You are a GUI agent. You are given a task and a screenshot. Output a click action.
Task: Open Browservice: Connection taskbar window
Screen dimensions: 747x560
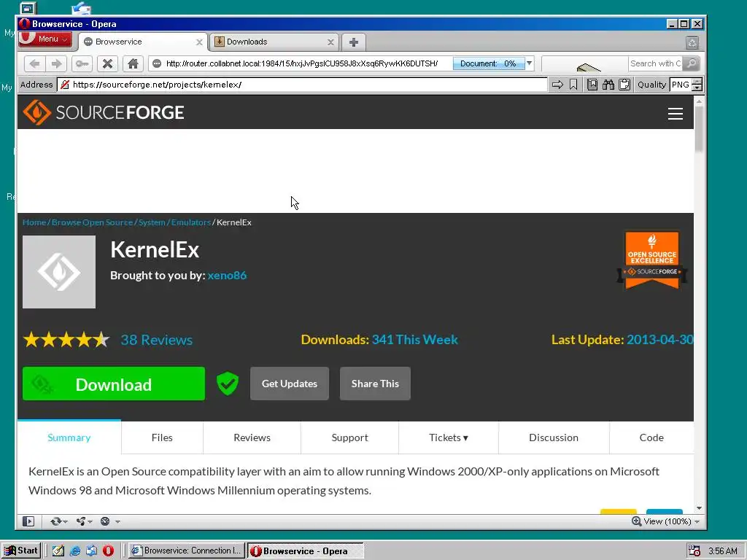tap(187, 551)
